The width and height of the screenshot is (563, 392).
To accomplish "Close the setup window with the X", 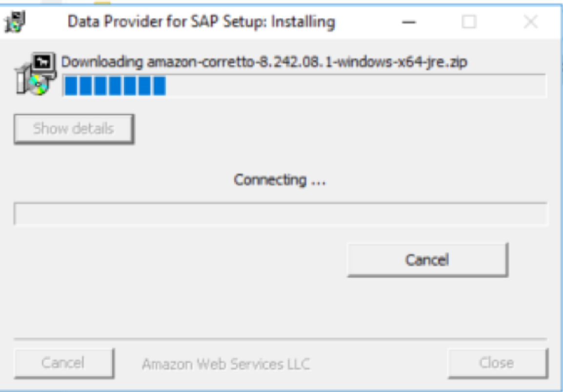I will [x=530, y=22].
